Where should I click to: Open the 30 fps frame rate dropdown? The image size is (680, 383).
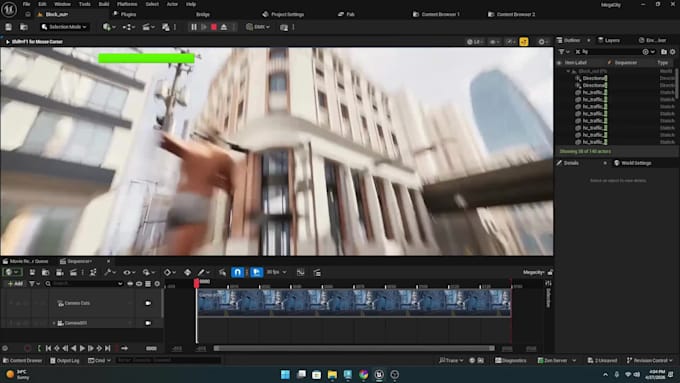pos(277,272)
